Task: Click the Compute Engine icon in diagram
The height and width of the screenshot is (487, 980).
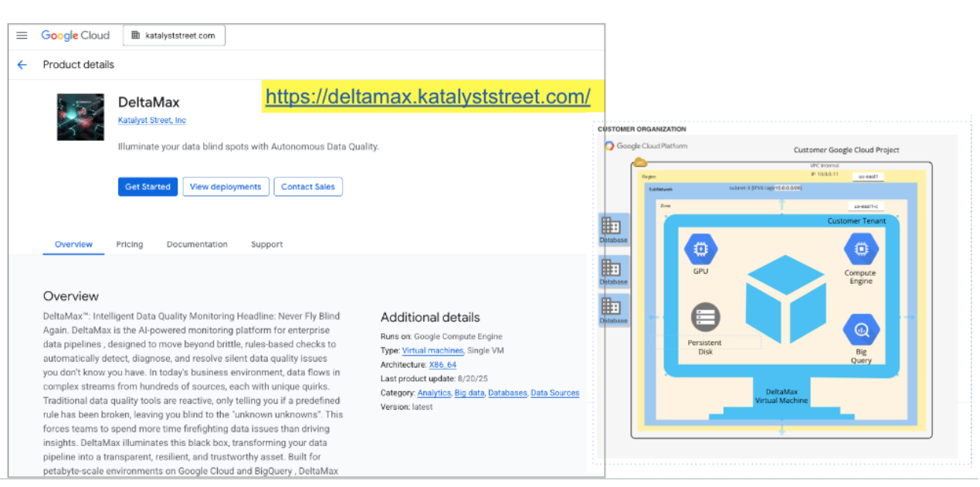Action: tap(860, 249)
